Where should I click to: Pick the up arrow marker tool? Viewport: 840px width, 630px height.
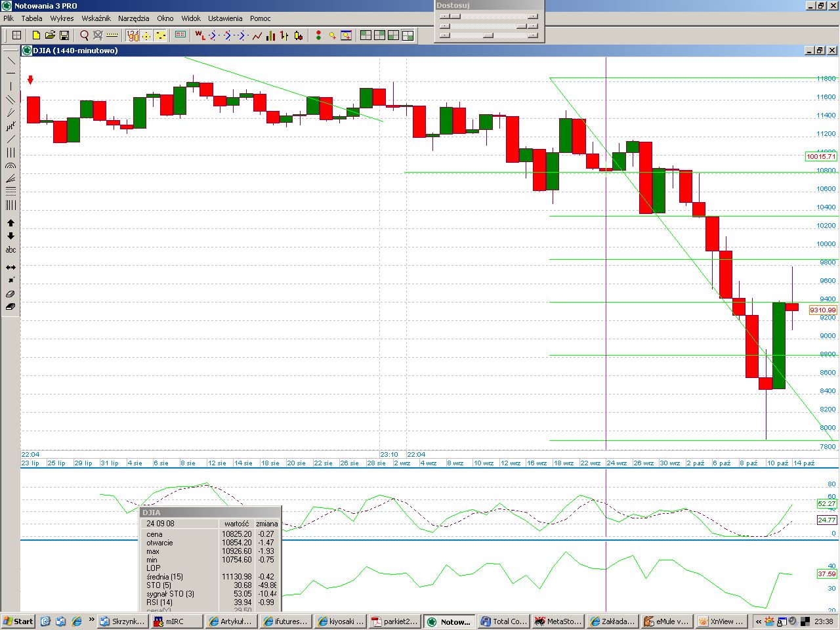[x=10, y=223]
